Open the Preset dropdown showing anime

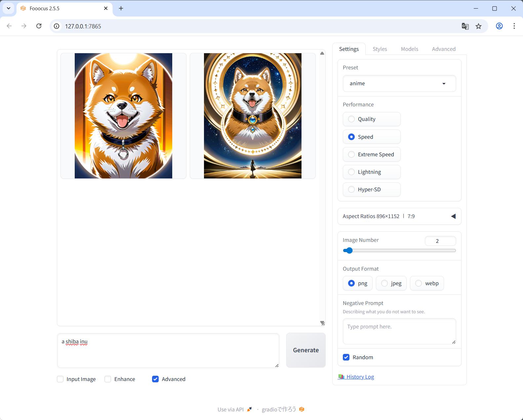[x=399, y=84]
